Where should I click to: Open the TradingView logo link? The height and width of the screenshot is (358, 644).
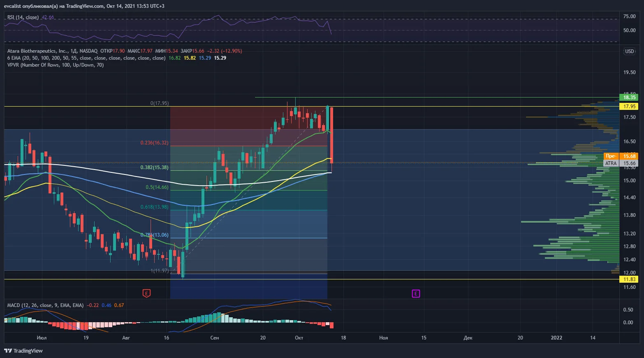[x=23, y=351]
